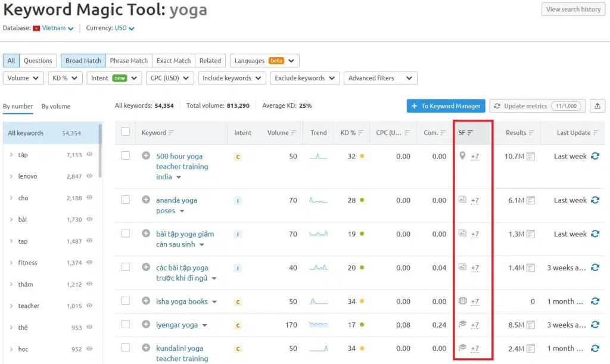Toggle eye icon for 'fitness' keyword group
The width and height of the screenshot is (610, 364).
point(89,262)
